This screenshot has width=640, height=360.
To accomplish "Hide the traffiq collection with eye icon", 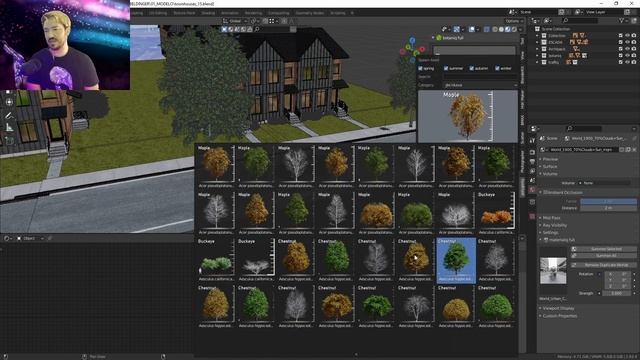I will coord(627,62).
